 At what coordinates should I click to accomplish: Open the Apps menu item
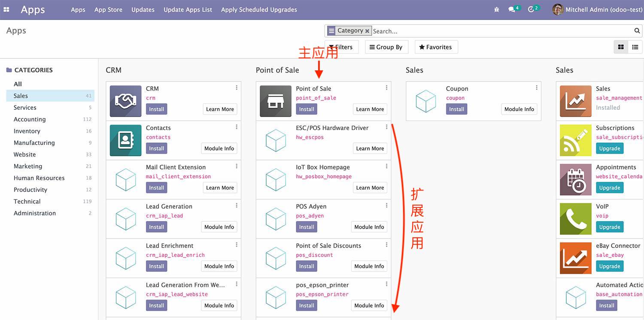point(78,9)
